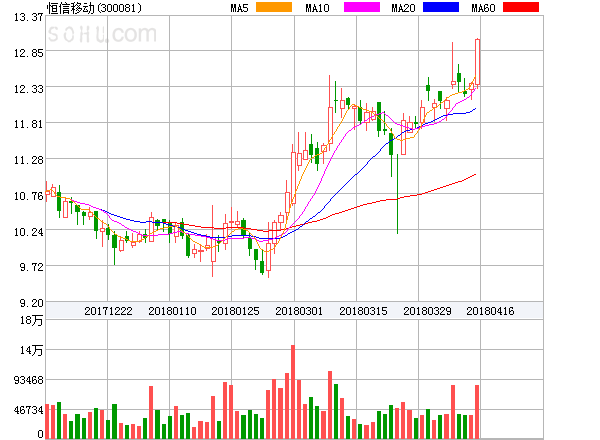Click the 20180315 date label

(x=363, y=311)
